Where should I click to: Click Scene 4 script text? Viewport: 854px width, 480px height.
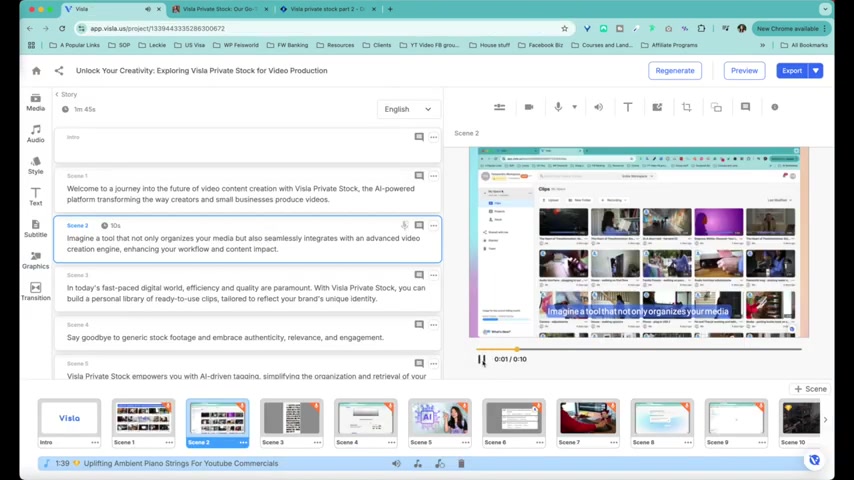(x=225, y=338)
